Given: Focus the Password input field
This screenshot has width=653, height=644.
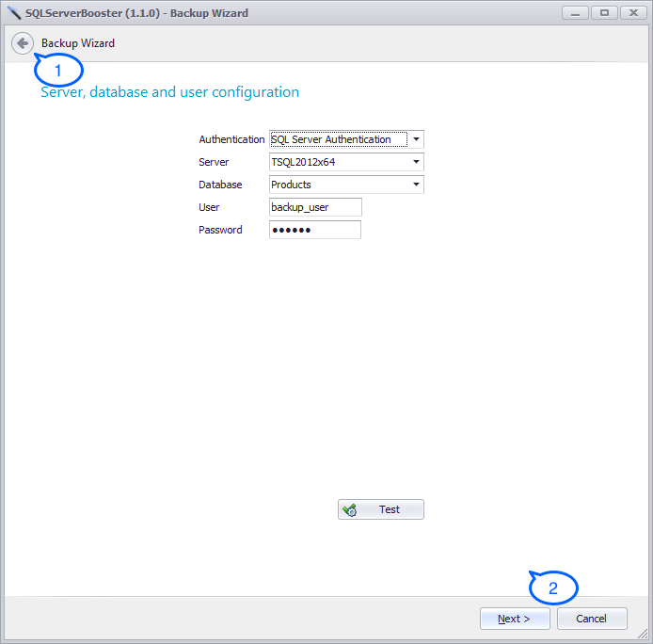Looking at the screenshot, I should pos(314,230).
